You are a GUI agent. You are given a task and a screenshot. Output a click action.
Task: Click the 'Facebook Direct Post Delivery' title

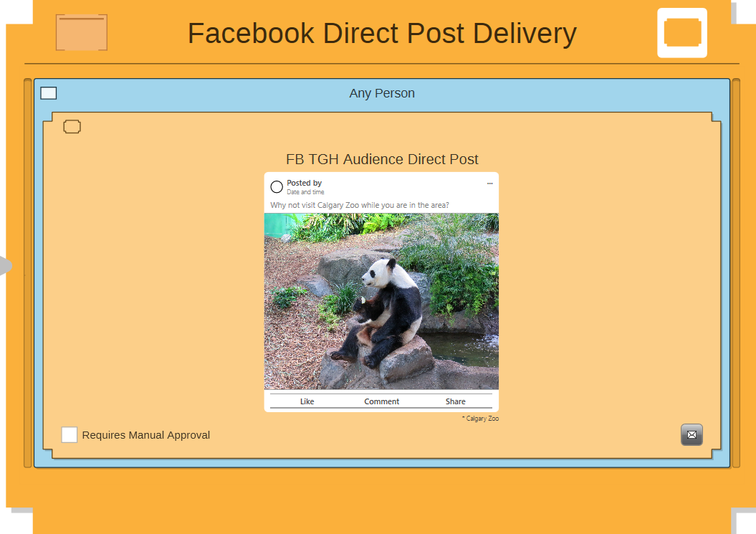pyautogui.click(x=382, y=33)
